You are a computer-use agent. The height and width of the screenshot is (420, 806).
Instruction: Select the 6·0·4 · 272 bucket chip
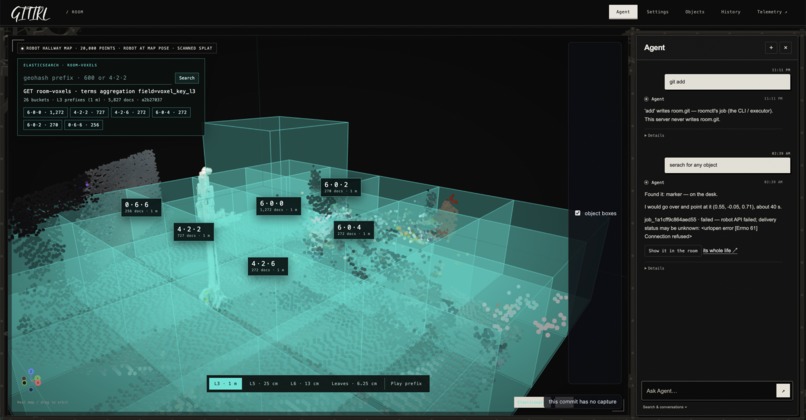click(171, 112)
